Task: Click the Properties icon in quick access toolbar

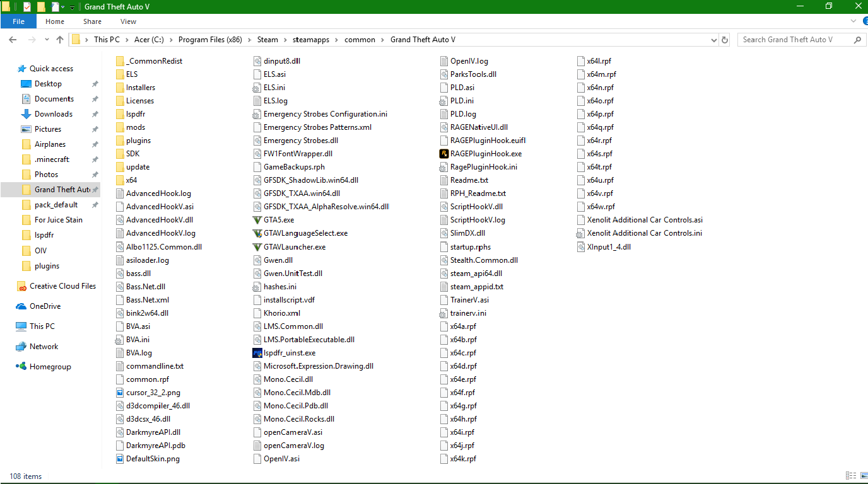Action: tap(27, 7)
